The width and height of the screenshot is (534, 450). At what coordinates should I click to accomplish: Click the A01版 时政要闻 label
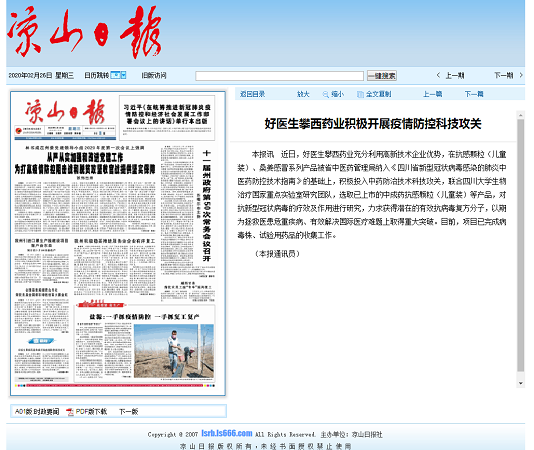pyautogui.click(x=37, y=412)
